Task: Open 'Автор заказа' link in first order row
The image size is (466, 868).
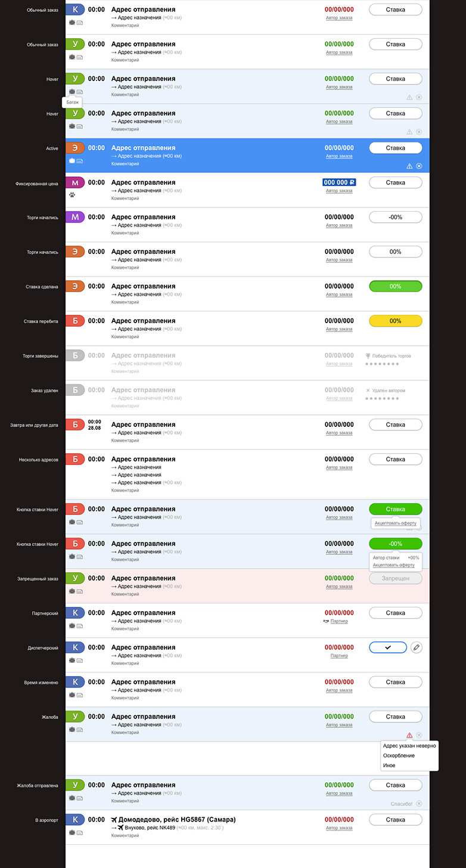Action: [x=339, y=18]
